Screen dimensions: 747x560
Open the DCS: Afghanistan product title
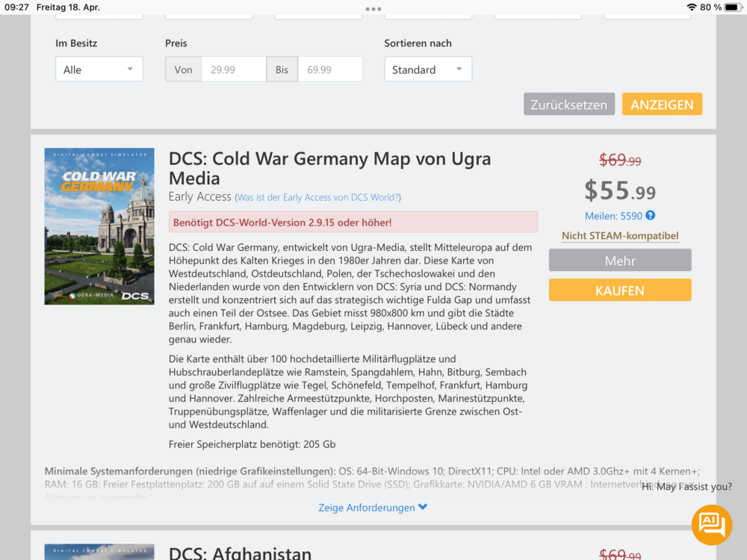pos(240,553)
